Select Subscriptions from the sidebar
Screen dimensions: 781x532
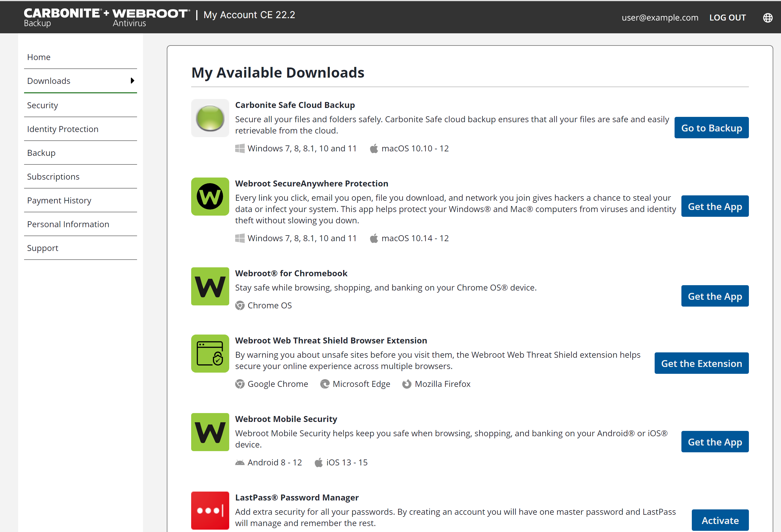(x=54, y=177)
